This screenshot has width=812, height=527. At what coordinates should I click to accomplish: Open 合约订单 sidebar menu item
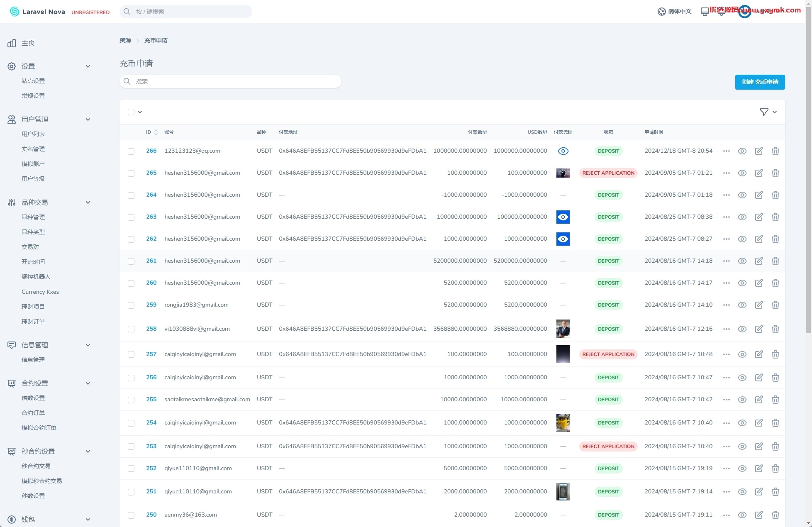(x=33, y=413)
